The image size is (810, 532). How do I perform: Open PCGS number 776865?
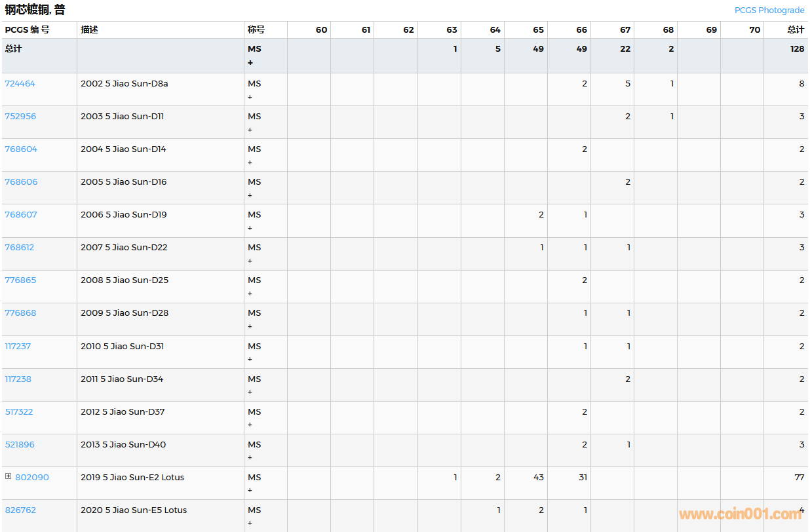click(20, 280)
